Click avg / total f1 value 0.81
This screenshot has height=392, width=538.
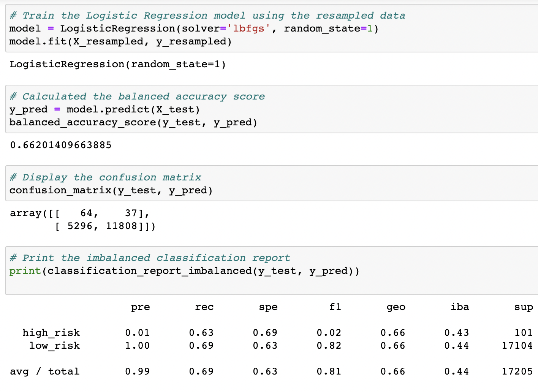(329, 371)
